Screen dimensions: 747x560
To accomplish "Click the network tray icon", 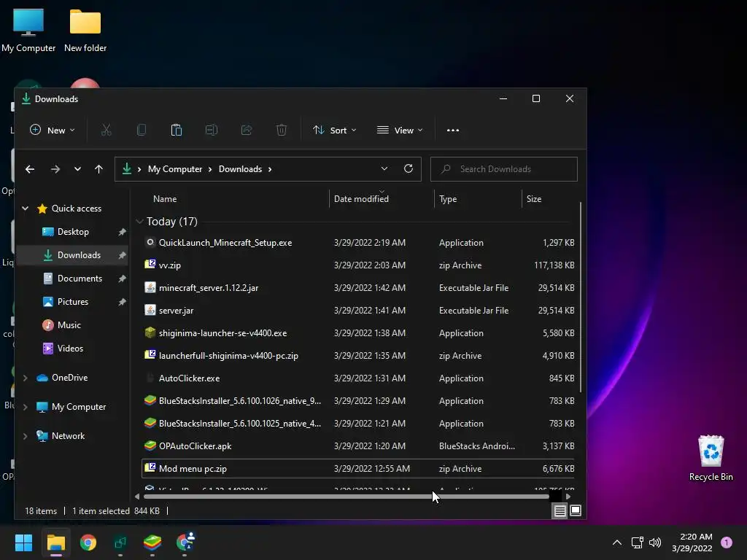I will pos(637,542).
